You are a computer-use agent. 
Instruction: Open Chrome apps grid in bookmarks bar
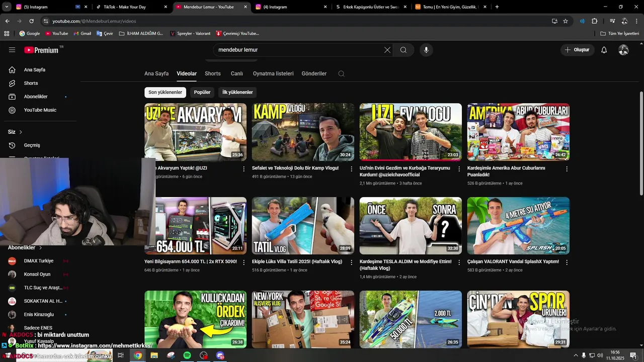point(7,33)
